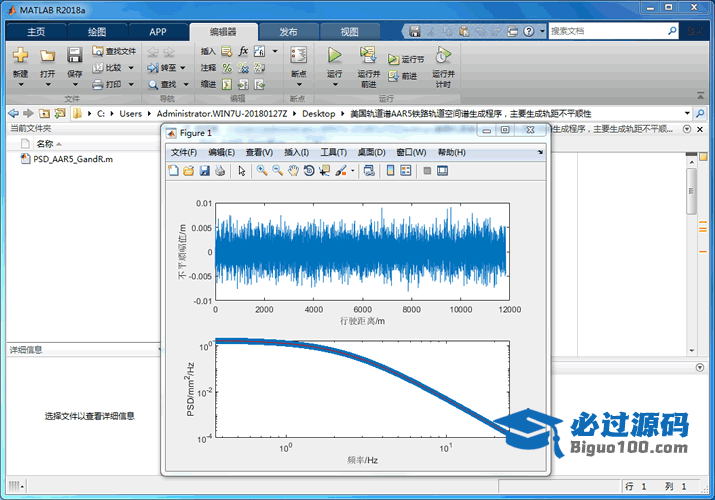This screenshot has width=715, height=500.
Task: Expand the New (新建) dropdown
Action: click(20, 85)
